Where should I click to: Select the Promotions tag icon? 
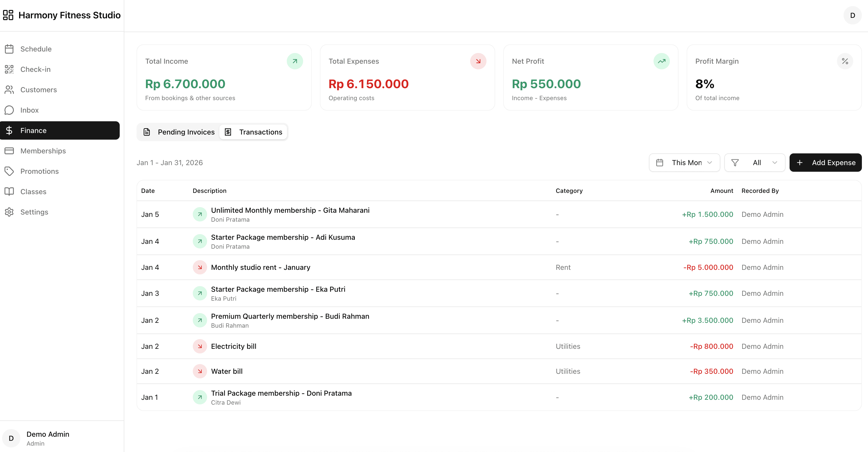click(9, 171)
